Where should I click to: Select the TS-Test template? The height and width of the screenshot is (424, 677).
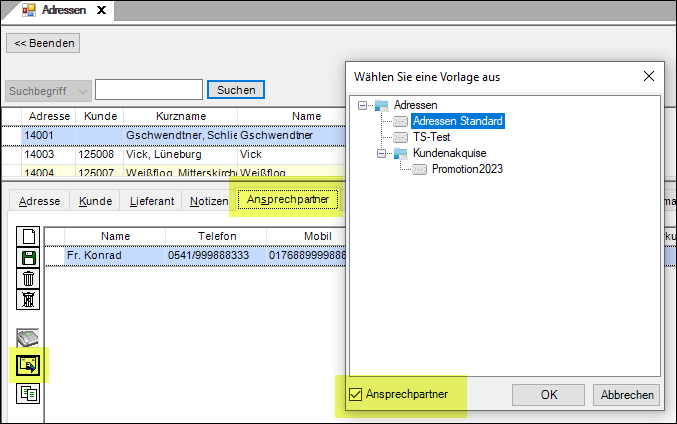pyautogui.click(x=435, y=137)
